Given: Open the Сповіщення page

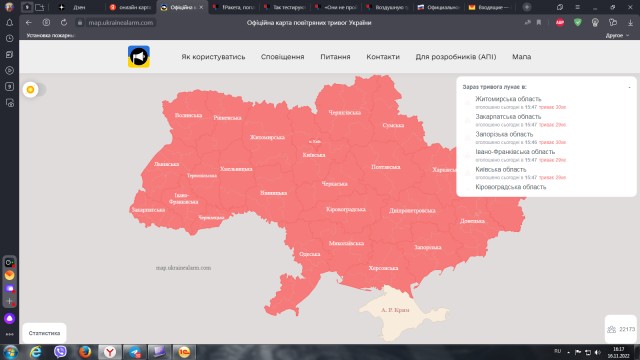Looking at the screenshot, I should [x=282, y=57].
